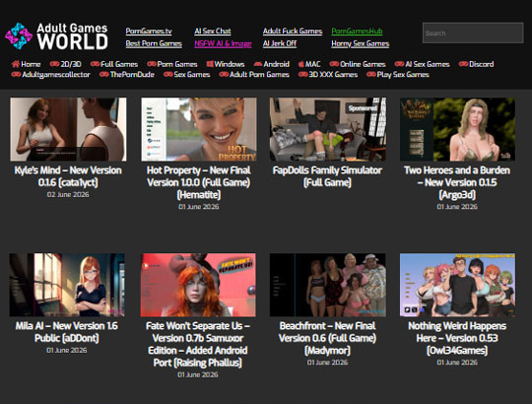
Task: Click the Apple icon beside MAC
Action: [x=300, y=64]
